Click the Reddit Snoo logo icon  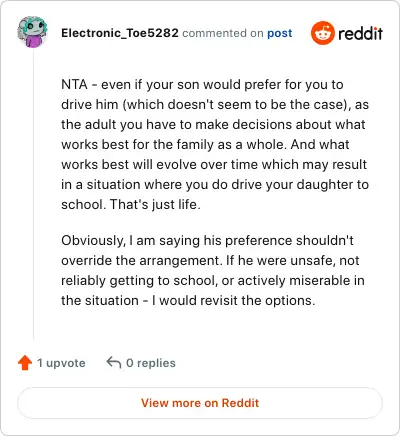click(x=322, y=33)
